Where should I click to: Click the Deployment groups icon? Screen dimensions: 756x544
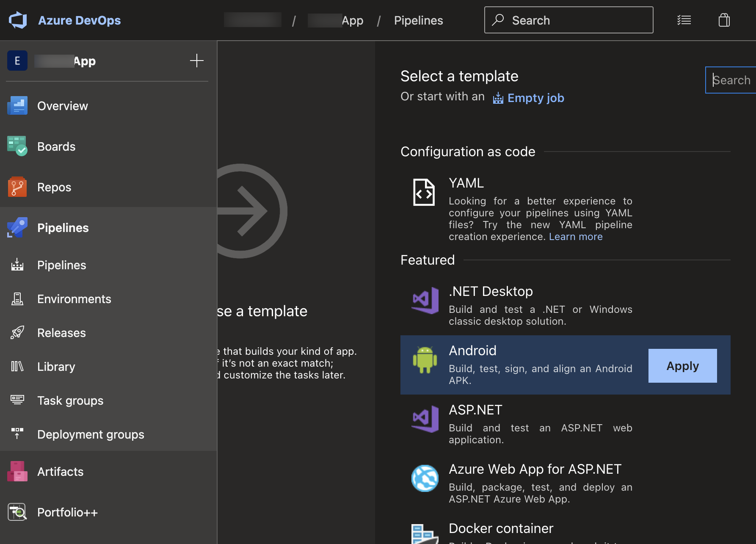click(x=17, y=434)
